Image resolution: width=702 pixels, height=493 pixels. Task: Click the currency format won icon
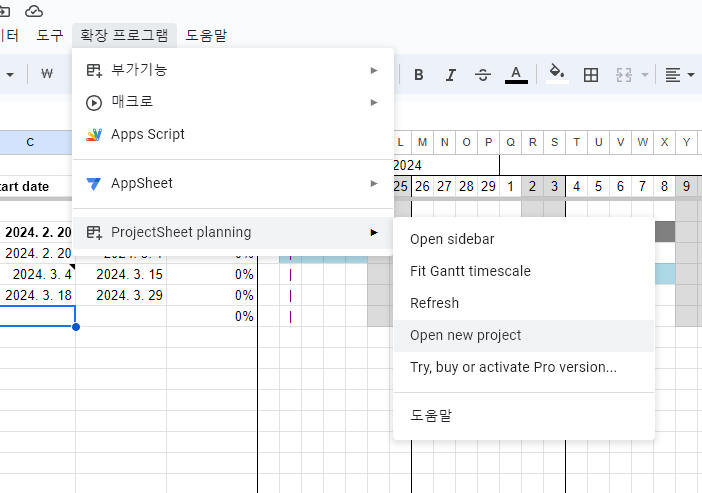tap(47, 74)
